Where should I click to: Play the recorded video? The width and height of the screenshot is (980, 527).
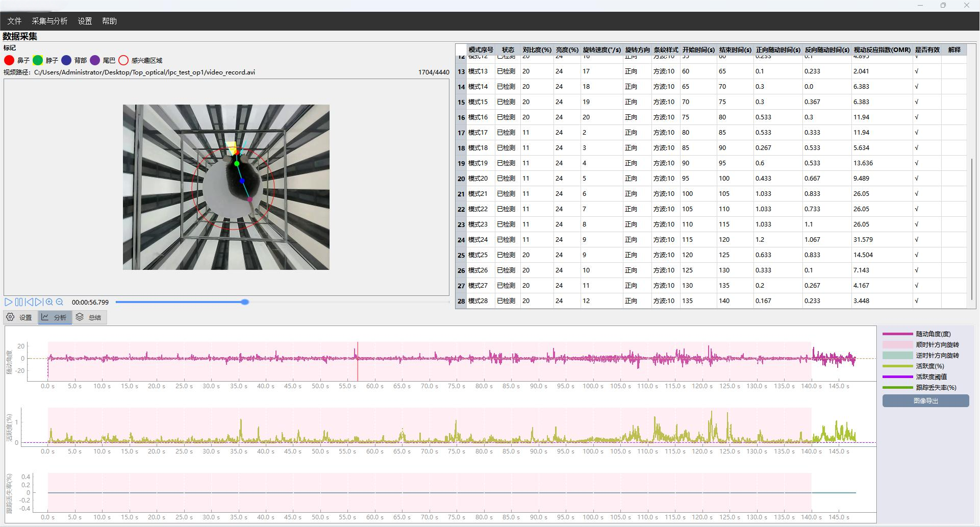click(x=9, y=302)
